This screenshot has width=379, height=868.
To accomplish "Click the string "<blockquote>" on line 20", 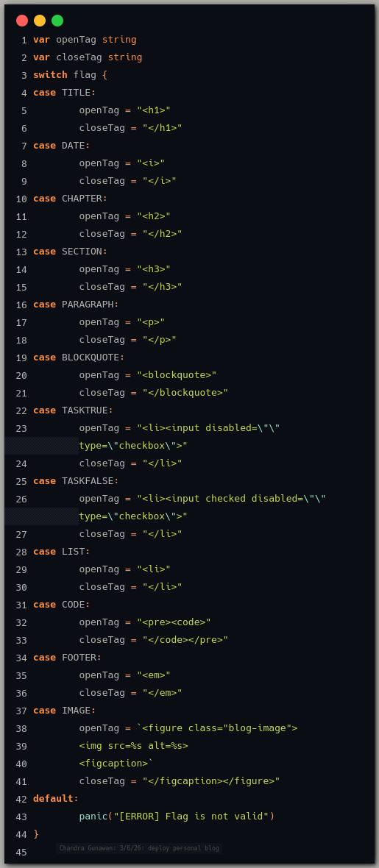I will click(x=177, y=375).
